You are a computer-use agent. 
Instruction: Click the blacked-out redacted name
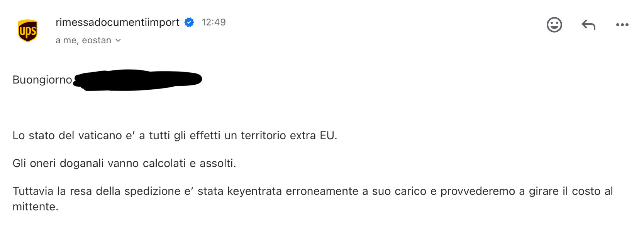138,80
